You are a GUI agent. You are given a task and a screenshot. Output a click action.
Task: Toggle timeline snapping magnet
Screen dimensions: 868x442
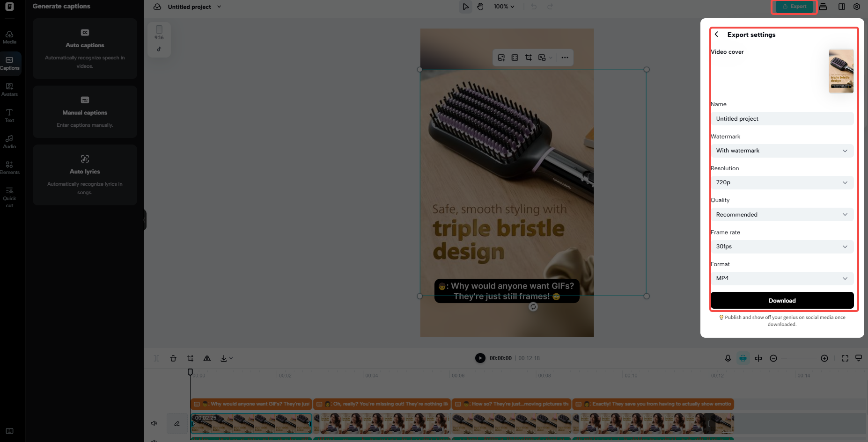tap(743, 358)
